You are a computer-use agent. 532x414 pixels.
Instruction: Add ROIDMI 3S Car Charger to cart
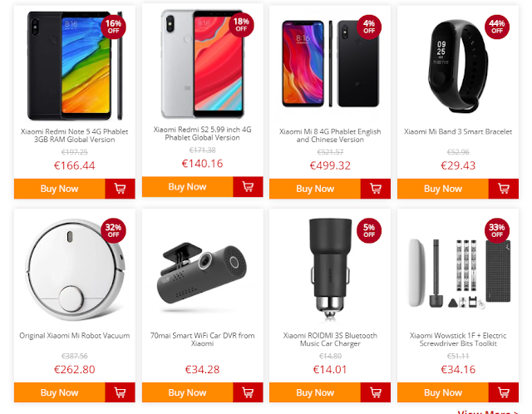376,392
